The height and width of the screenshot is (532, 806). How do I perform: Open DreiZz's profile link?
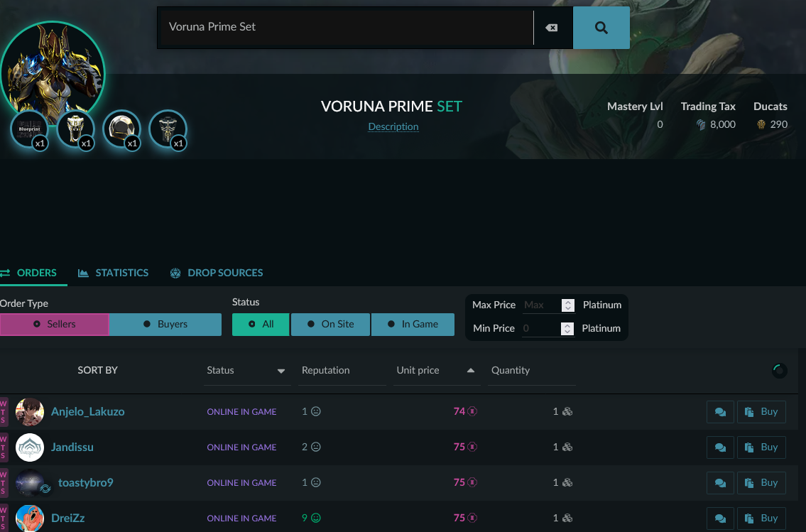click(68, 518)
